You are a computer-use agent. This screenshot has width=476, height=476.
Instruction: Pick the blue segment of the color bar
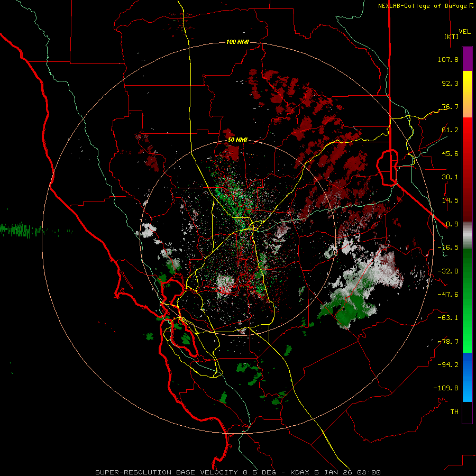(467, 377)
